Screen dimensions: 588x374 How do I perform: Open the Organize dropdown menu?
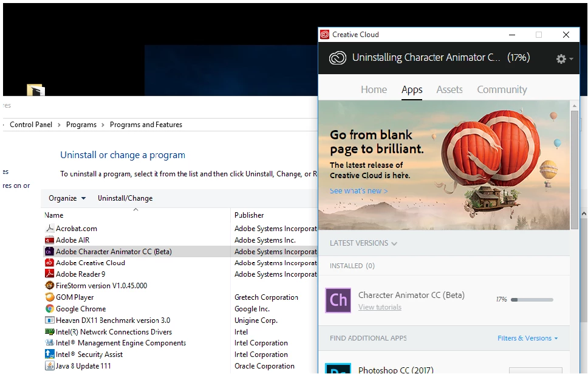[x=67, y=198]
